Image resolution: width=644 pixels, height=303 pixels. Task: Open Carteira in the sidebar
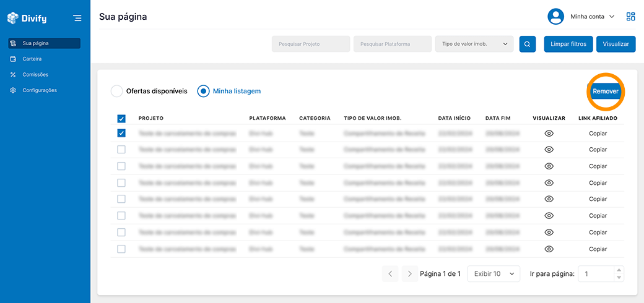click(32, 59)
